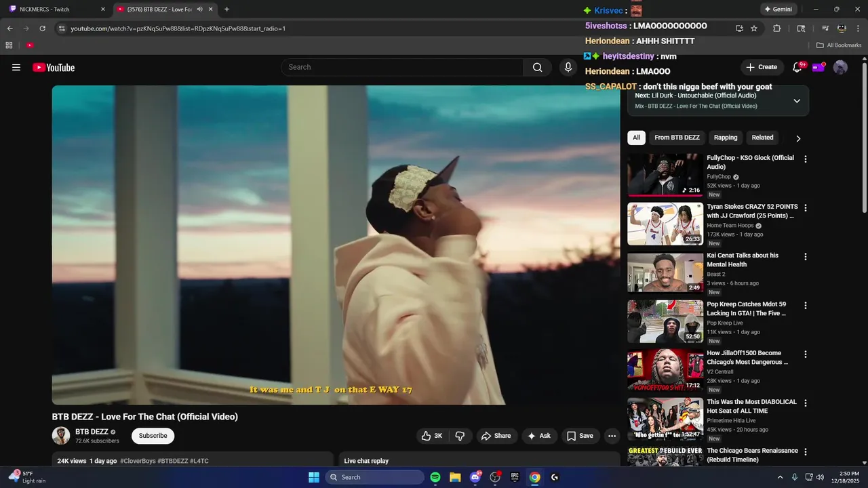Open Chrome media controls icon
Image resolution: width=868 pixels, height=488 pixels.
[x=825, y=28]
